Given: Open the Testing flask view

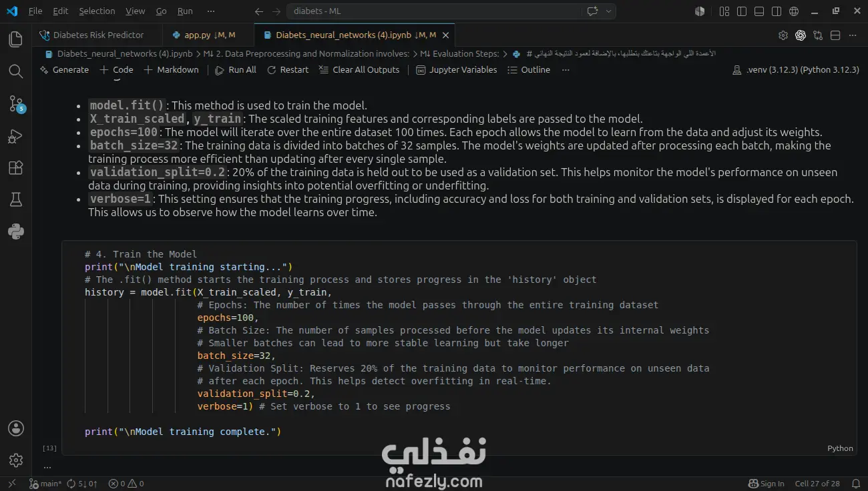Looking at the screenshot, I should tap(15, 199).
